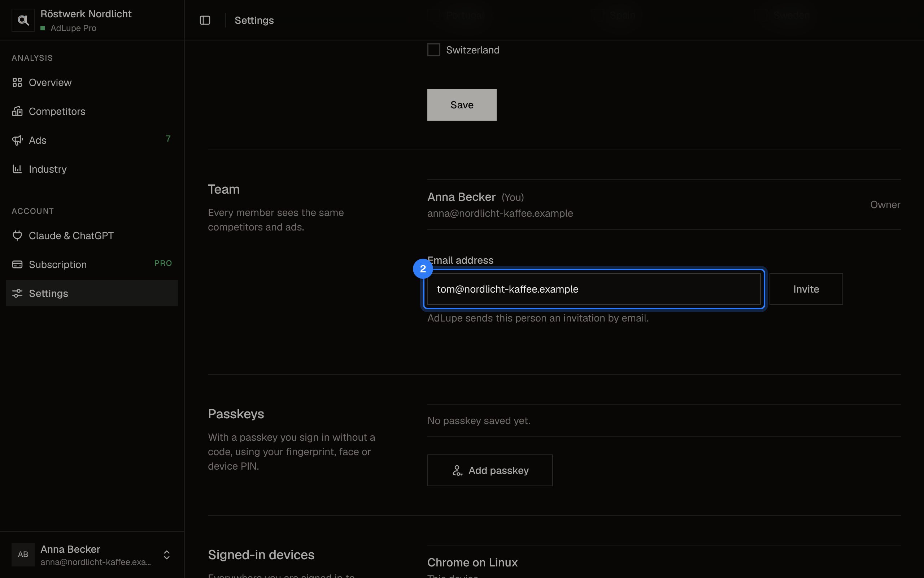This screenshot has height=578, width=924.
Task: Click the Settings page title in header
Action: [254, 20]
